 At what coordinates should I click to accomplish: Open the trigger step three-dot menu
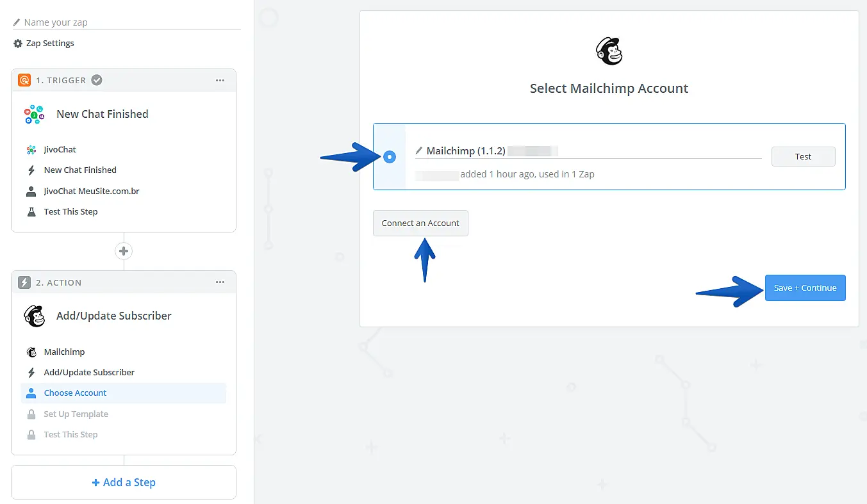(x=220, y=81)
